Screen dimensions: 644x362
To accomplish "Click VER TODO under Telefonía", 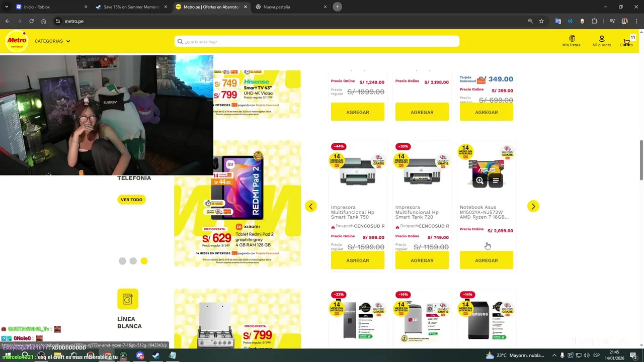I will pos(131,200).
